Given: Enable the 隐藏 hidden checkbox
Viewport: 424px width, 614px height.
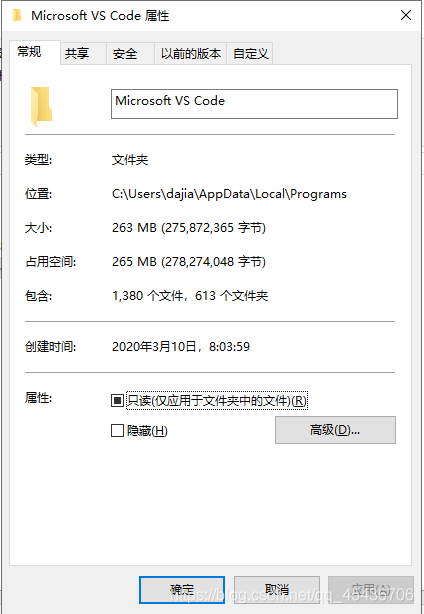Looking at the screenshot, I should click(117, 430).
